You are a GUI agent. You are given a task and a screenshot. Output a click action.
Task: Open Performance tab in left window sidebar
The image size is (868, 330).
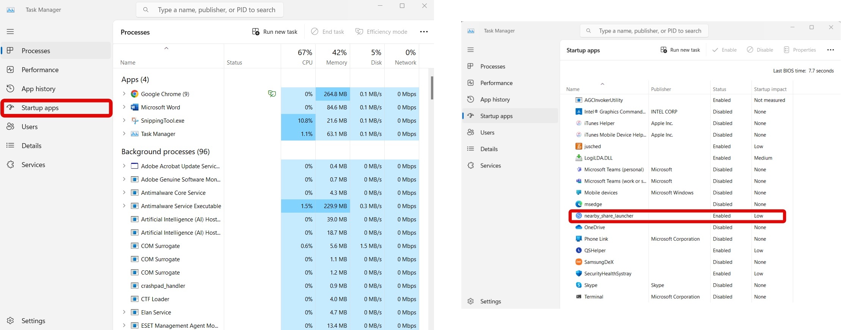click(x=56, y=69)
